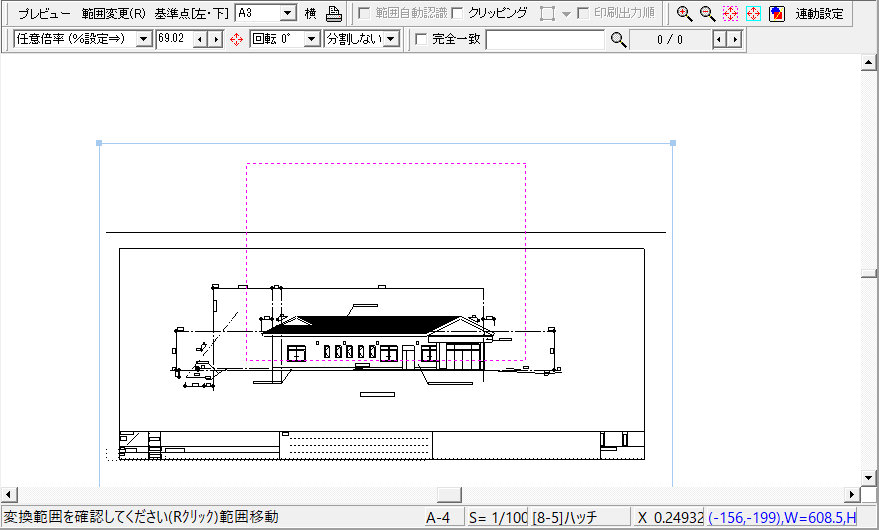This screenshot has width=879, height=530.
Task: Click the zoom out magnifier icon
Action: tap(707, 14)
